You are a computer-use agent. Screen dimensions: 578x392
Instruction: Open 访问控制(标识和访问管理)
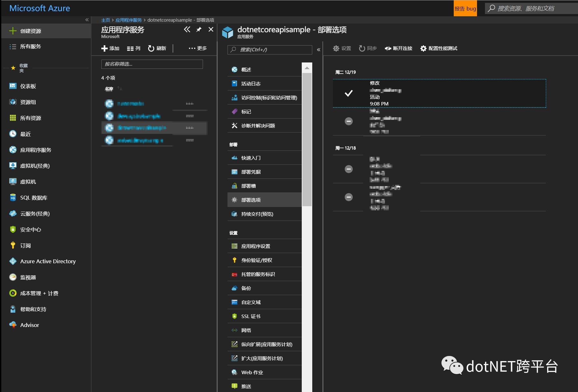click(264, 98)
